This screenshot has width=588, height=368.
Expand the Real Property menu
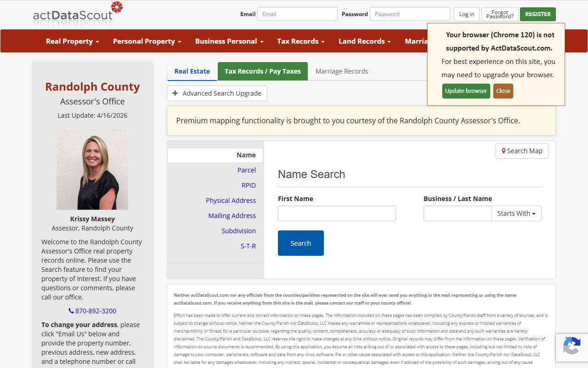tap(73, 41)
